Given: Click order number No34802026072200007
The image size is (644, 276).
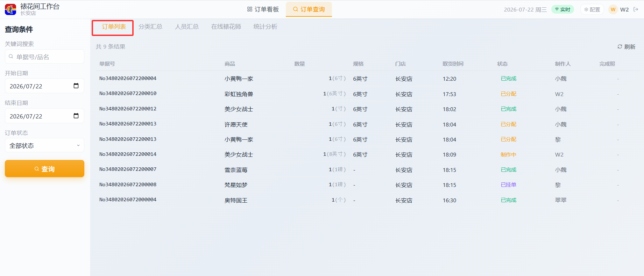Looking at the screenshot, I should pos(128,169).
